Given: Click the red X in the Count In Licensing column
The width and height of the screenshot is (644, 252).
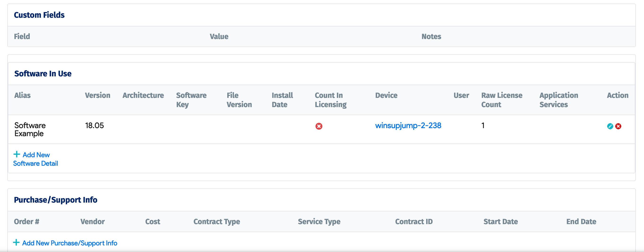Looking at the screenshot, I should coord(318,126).
